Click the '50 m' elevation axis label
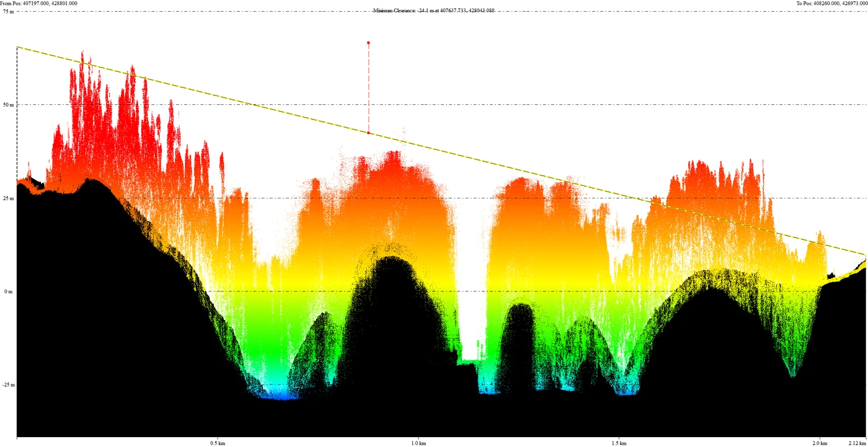 coord(9,105)
